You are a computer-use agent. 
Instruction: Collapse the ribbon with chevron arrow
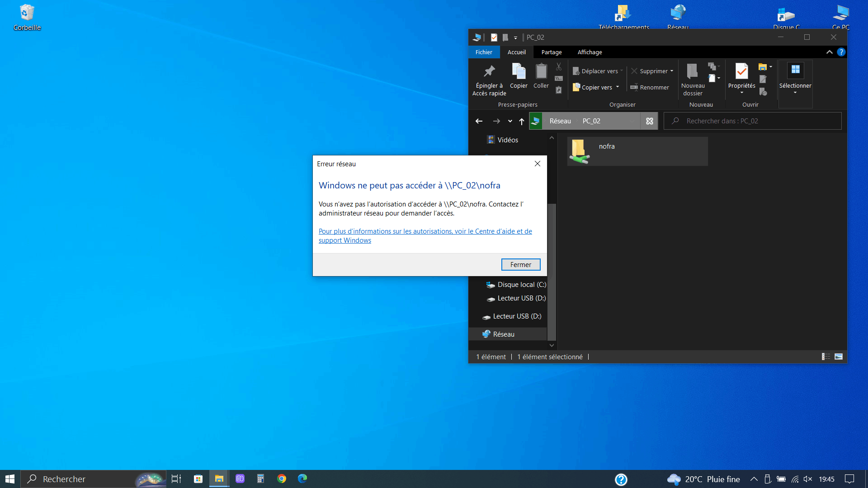click(x=829, y=52)
